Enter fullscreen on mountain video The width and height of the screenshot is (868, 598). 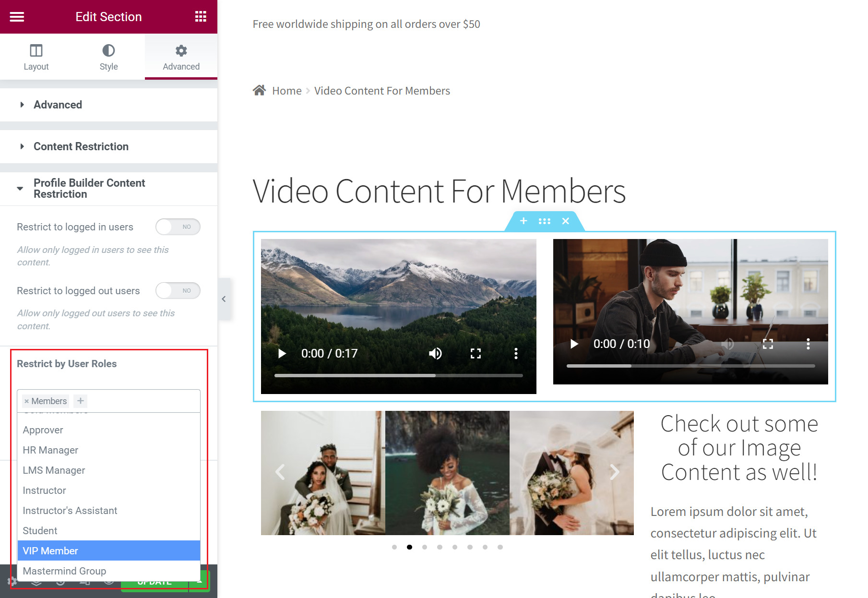pyautogui.click(x=476, y=354)
